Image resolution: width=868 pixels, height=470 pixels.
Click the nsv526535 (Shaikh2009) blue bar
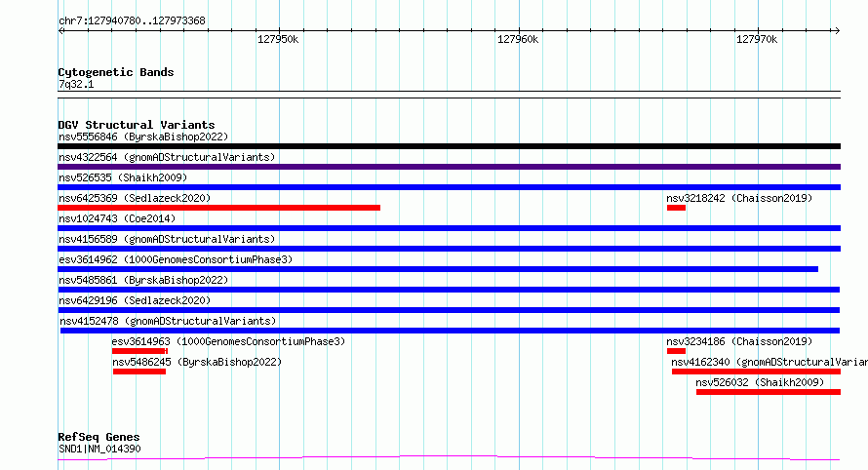coord(449,187)
